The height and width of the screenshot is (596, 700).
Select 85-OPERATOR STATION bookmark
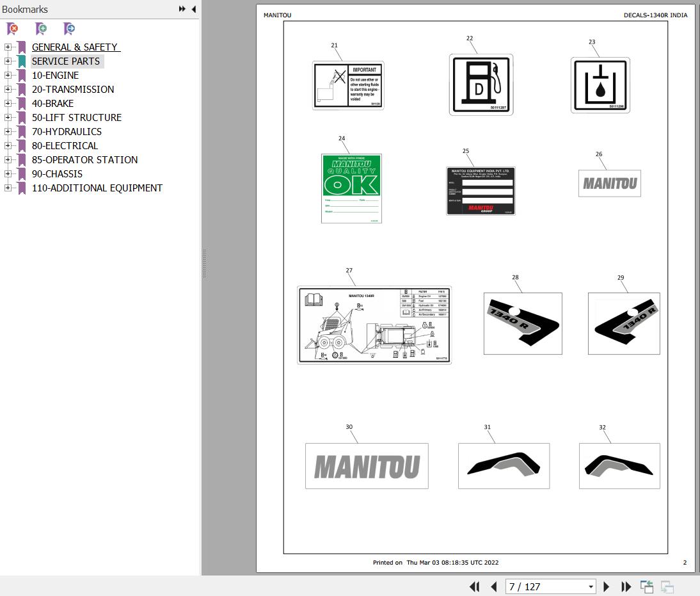85,159
